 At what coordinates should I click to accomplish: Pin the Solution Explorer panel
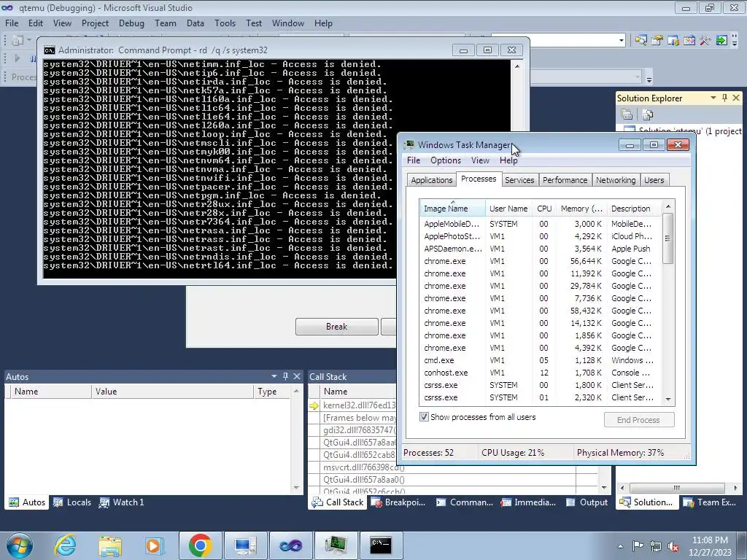tap(724, 98)
